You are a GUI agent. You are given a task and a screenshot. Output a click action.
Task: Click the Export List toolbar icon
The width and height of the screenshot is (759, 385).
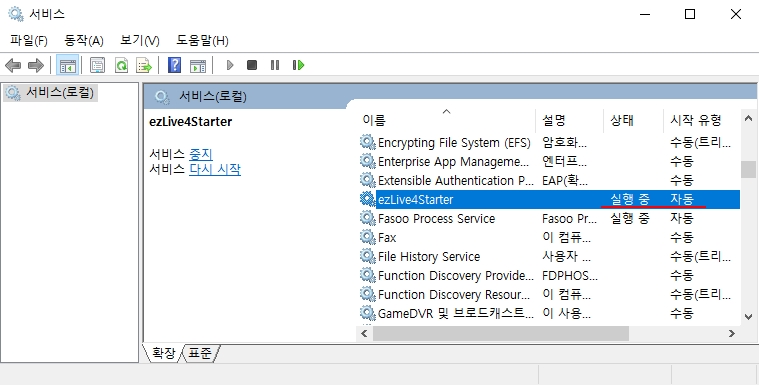144,65
